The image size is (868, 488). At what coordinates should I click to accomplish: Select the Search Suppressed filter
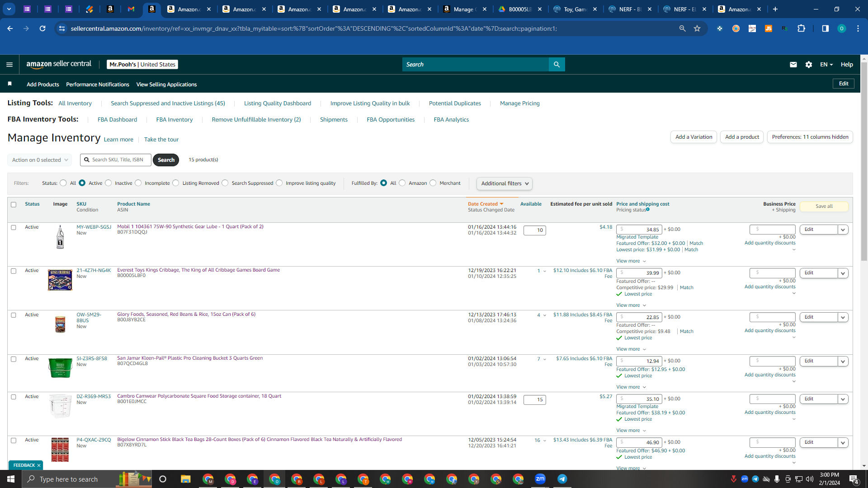(x=225, y=183)
